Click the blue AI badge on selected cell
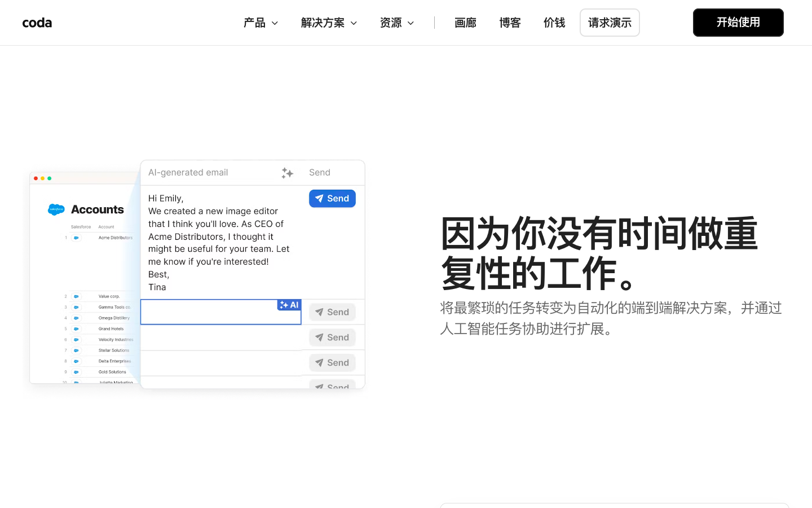The image size is (812, 508). coord(289,305)
